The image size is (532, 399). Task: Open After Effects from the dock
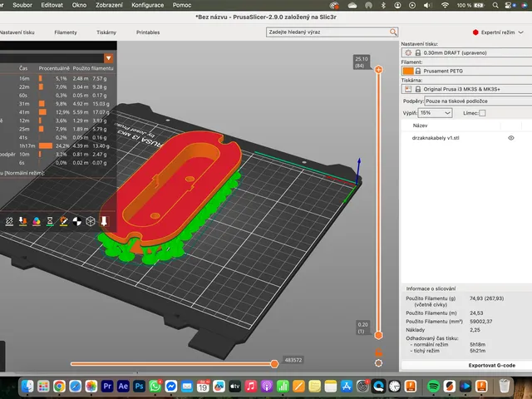tap(123, 386)
